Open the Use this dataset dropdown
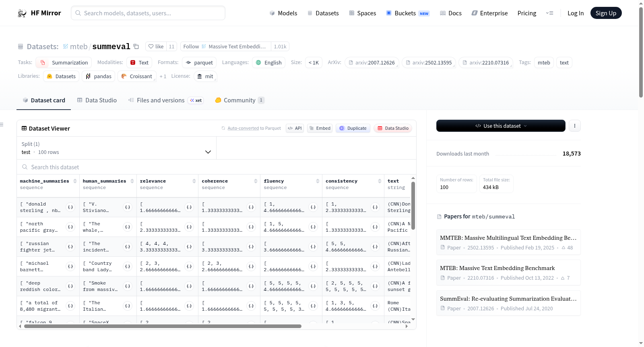Image resolution: width=644 pixels, height=347 pixels. coord(501,126)
